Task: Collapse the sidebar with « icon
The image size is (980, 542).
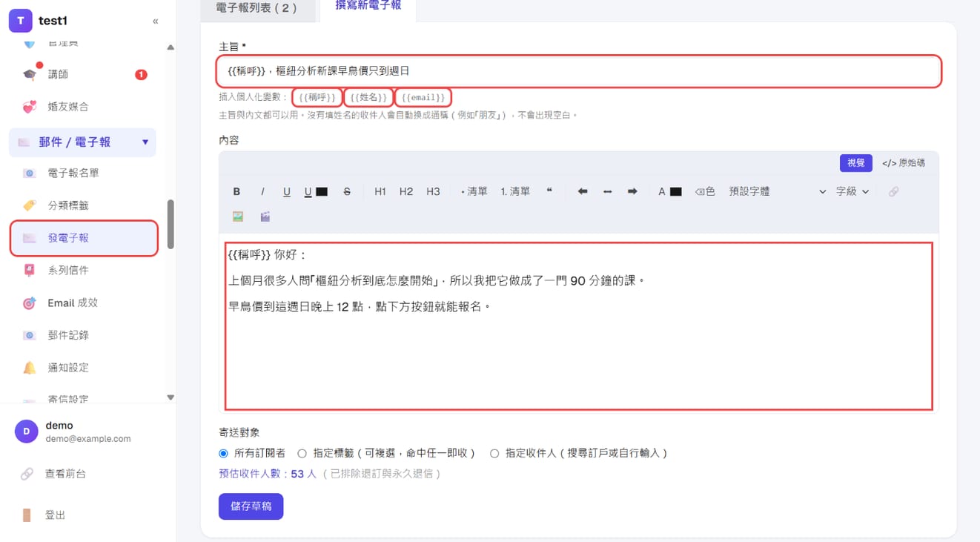Action: coord(155,22)
